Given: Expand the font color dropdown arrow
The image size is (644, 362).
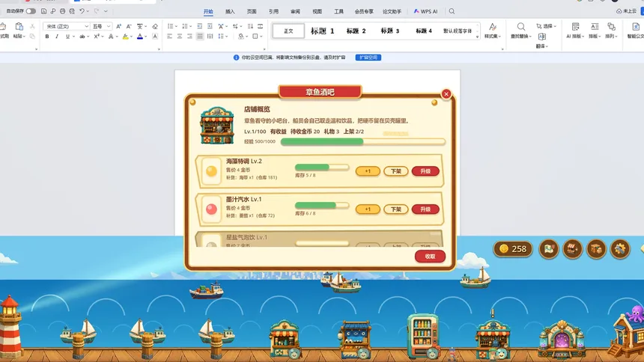Looking at the screenshot, I should pos(146,37).
